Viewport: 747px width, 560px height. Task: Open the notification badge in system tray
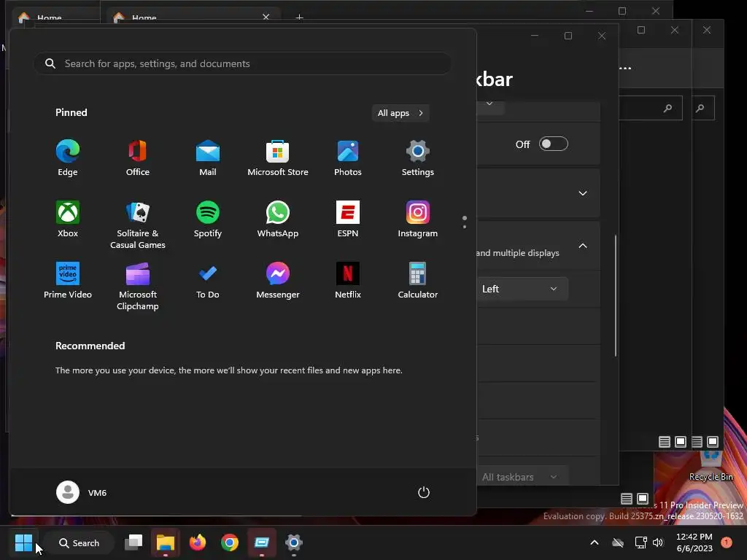coord(727,542)
